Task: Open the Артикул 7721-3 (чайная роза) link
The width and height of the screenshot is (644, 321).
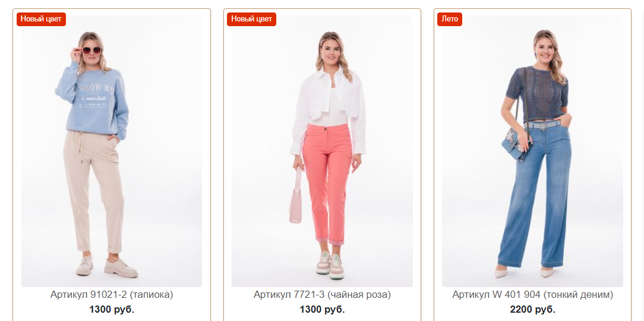Action: (x=322, y=295)
